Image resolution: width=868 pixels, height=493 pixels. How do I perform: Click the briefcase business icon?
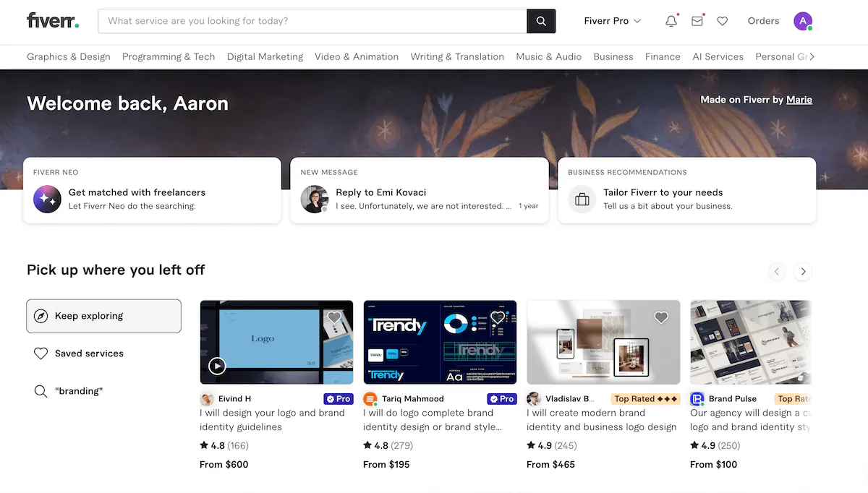coord(582,199)
